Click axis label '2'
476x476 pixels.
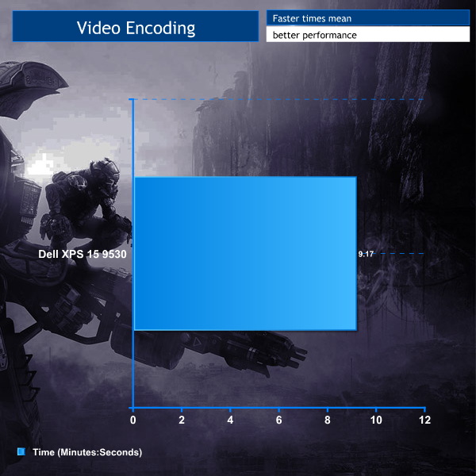click(x=182, y=420)
